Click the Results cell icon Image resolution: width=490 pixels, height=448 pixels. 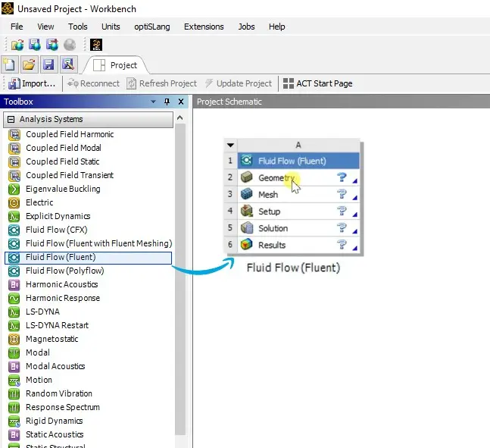click(x=247, y=244)
